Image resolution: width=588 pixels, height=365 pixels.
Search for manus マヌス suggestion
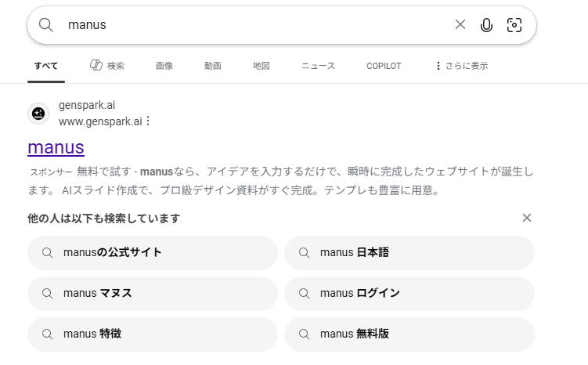point(153,294)
